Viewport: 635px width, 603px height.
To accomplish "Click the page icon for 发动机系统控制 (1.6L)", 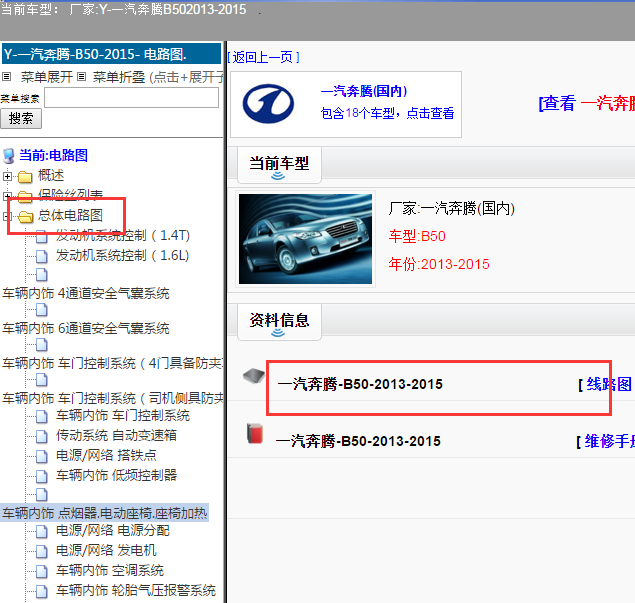I will pyautogui.click(x=42, y=256).
